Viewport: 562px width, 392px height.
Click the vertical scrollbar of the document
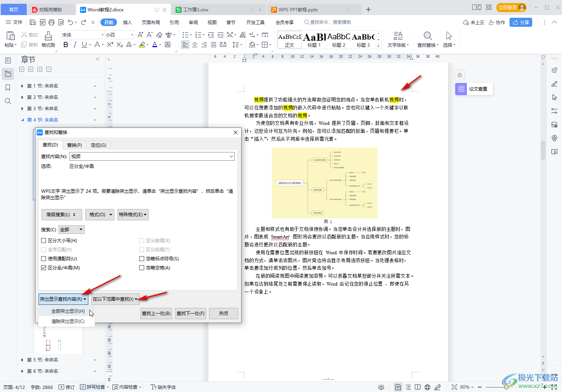tap(543, 150)
